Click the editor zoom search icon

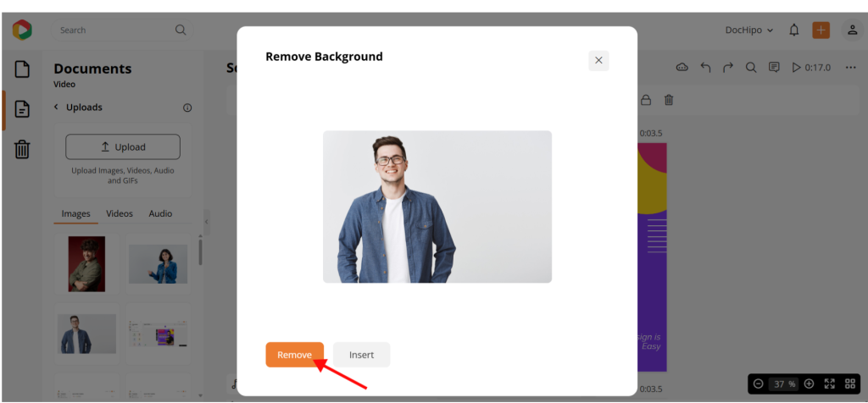click(751, 68)
